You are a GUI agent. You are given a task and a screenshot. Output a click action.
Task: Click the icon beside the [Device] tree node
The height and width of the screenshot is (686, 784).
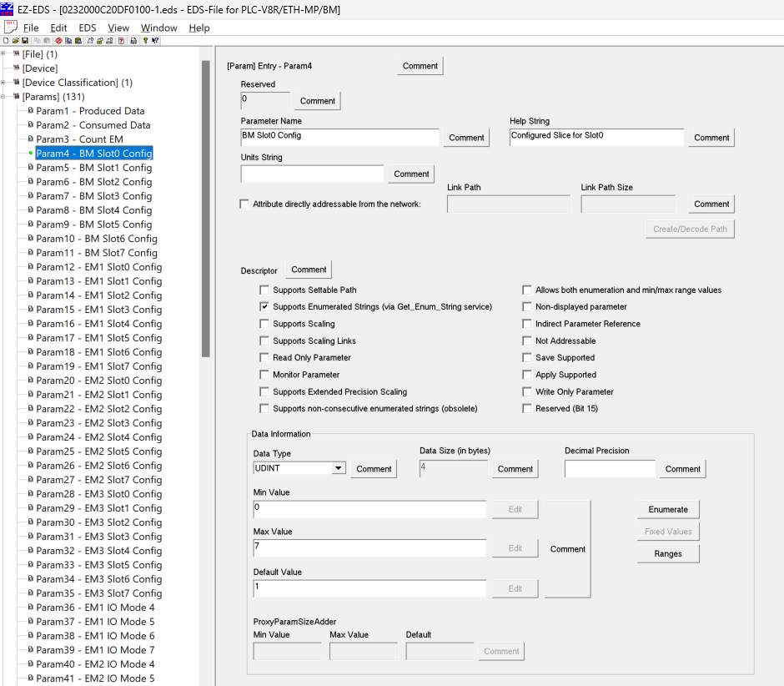17,68
